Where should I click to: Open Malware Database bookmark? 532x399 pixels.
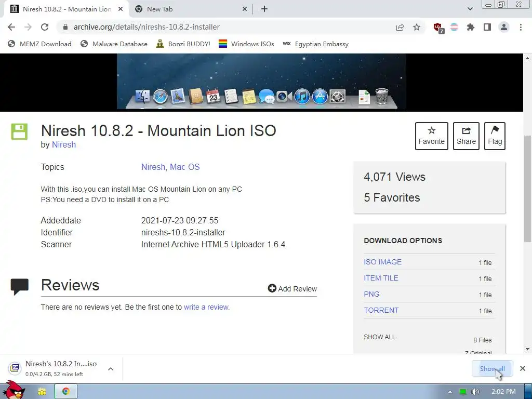click(x=114, y=44)
